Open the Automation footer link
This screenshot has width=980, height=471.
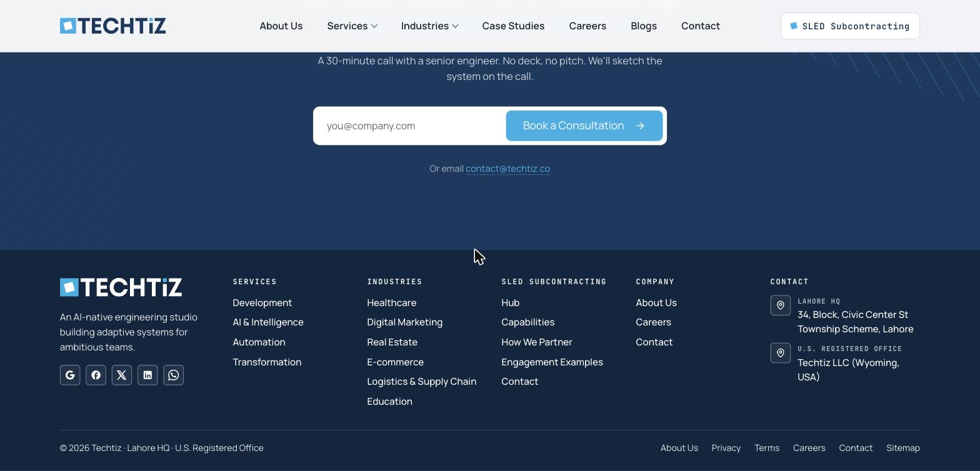coord(259,342)
